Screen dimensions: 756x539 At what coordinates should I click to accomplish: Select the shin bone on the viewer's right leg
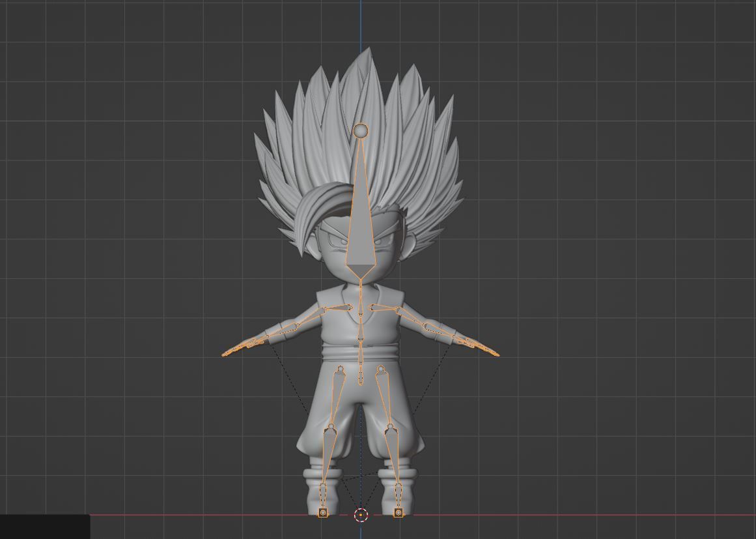pyautogui.click(x=393, y=456)
